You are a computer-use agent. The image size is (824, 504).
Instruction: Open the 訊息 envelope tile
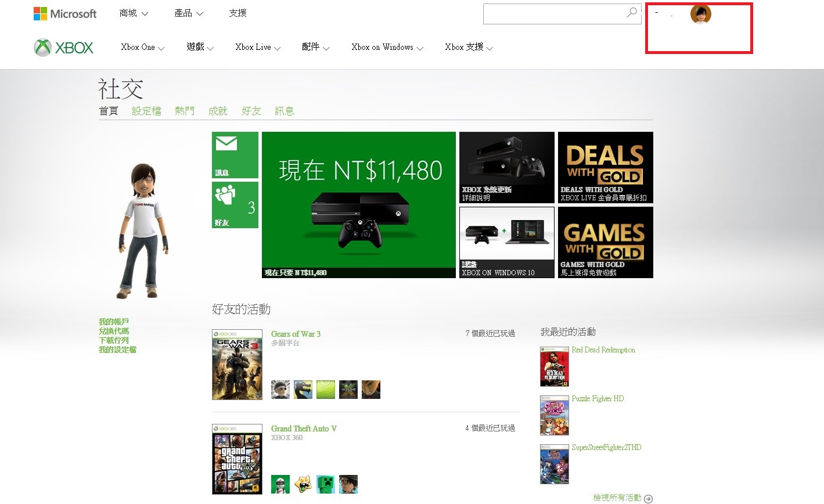[x=235, y=155]
